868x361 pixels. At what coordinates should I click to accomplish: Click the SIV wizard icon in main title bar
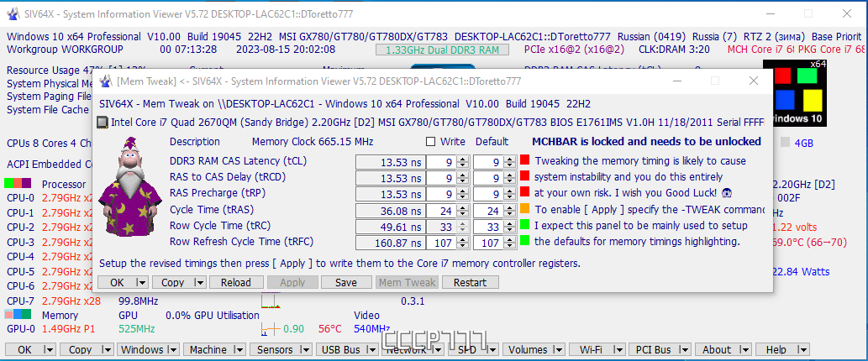click(12, 13)
